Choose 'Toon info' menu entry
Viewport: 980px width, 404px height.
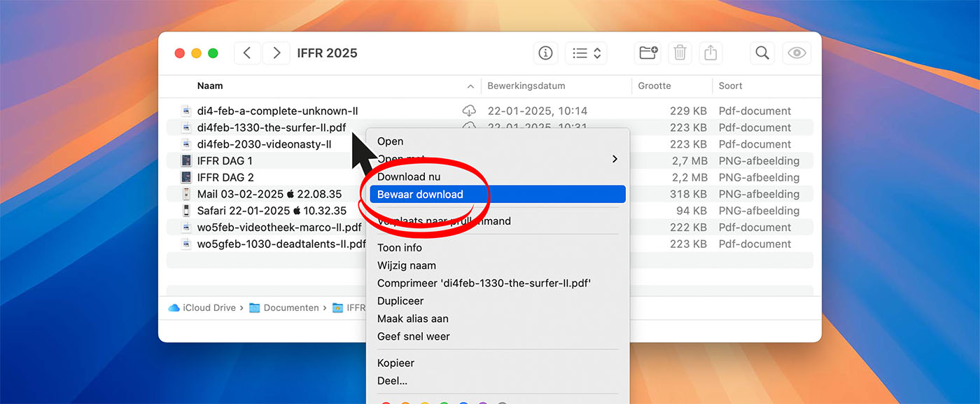(x=399, y=248)
